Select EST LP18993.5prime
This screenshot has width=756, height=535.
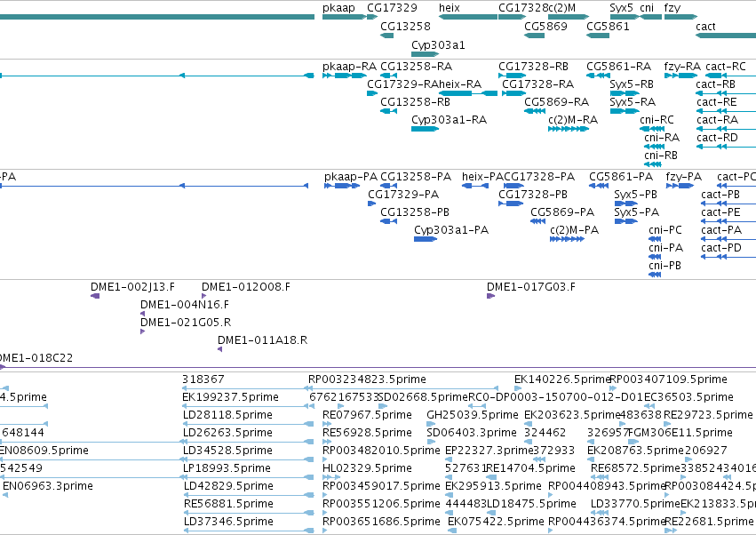[249, 477]
